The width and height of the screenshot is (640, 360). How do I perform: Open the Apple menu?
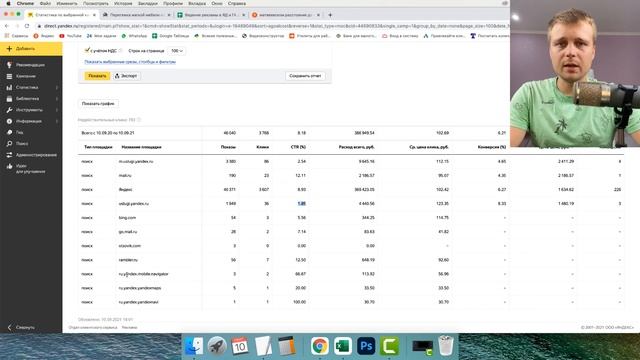pyautogui.click(x=8, y=3)
